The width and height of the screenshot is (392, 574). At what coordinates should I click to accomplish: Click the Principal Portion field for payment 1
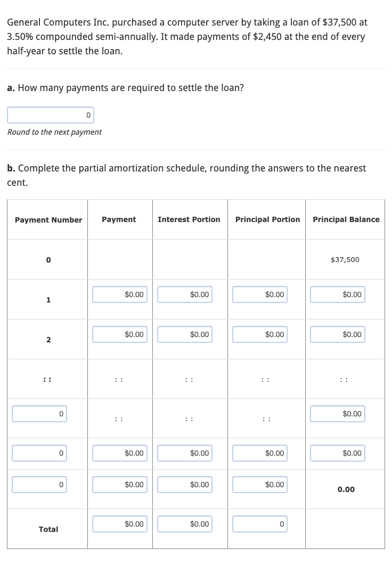[x=259, y=294]
